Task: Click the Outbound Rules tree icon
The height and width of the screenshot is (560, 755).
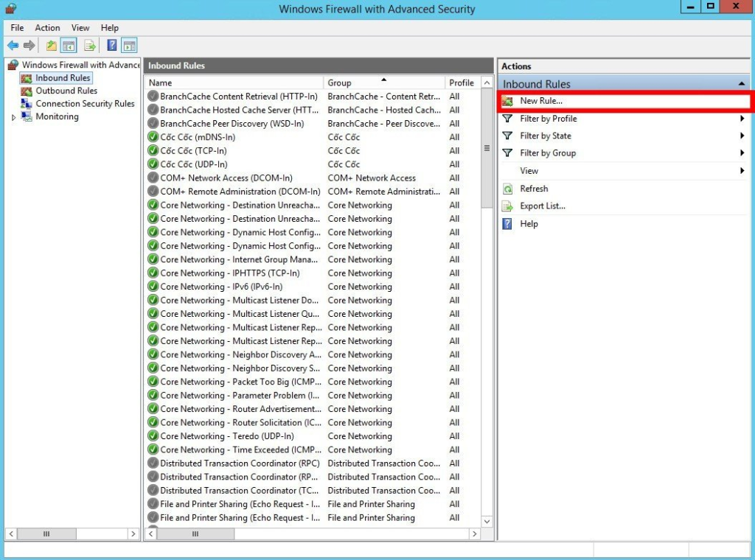Action: click(27, 91)
